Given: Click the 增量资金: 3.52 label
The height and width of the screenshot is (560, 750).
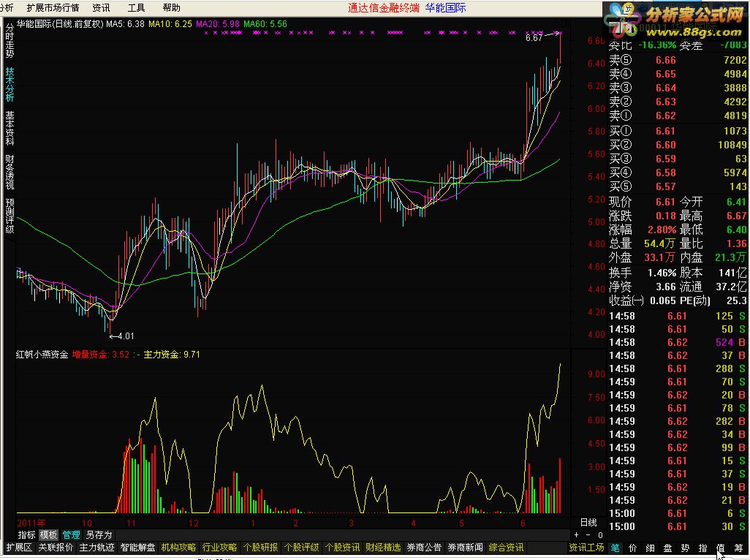Looking at the screenshot, I should coord(101,355).
